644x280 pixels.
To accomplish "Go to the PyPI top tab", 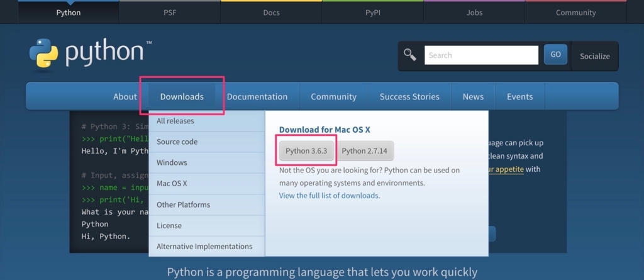I will (372, 13).
